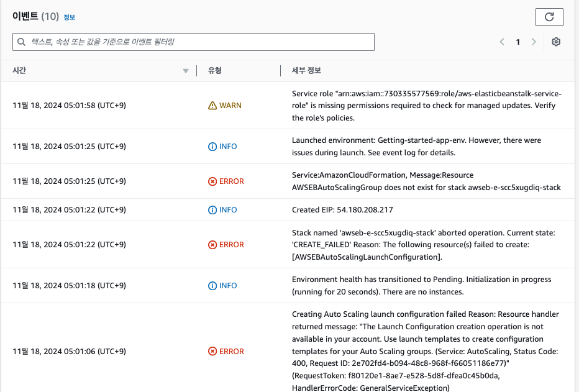Screen dimensions: 579x392
Task: Click the 이벤트 (10) heading
Action: [x=35, y=16]
